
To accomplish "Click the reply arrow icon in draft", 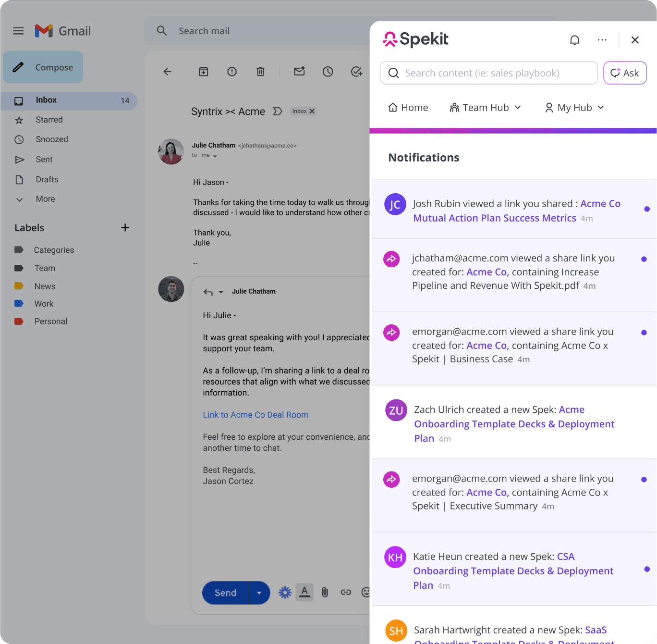I will [x=208, y=292].
